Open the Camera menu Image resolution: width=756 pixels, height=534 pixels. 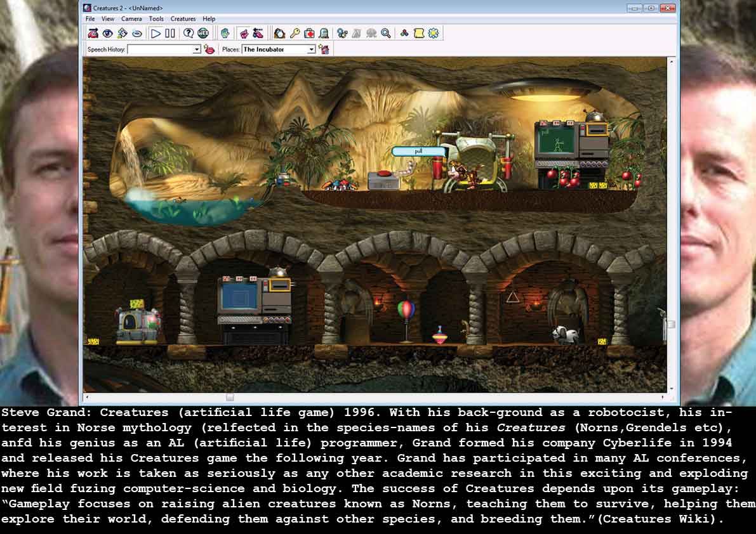(131, 19)
